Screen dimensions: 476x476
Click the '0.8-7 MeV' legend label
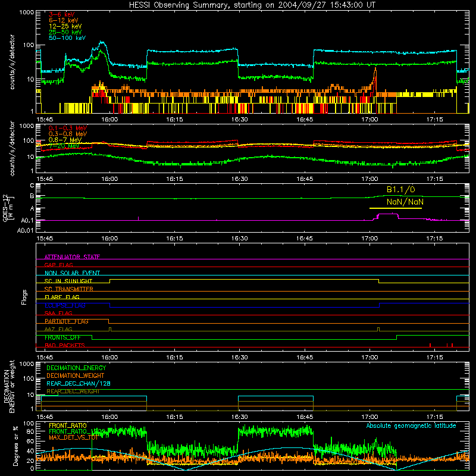coord(65,140)
